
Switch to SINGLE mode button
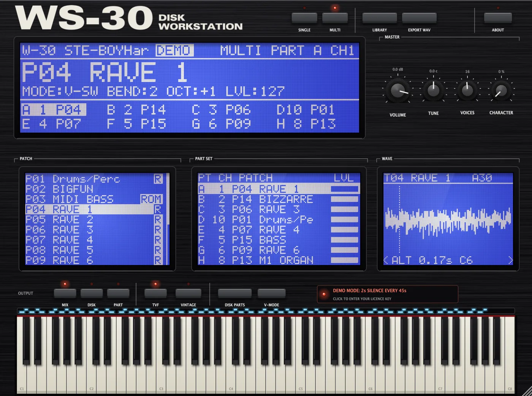pos(304,18)
